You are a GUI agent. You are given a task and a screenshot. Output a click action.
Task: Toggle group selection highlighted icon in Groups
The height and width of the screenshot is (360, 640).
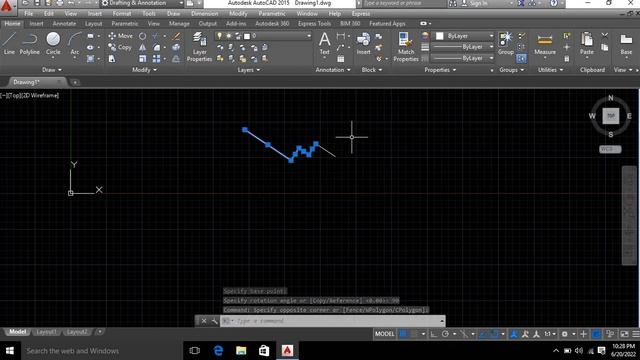coord(521,58)
